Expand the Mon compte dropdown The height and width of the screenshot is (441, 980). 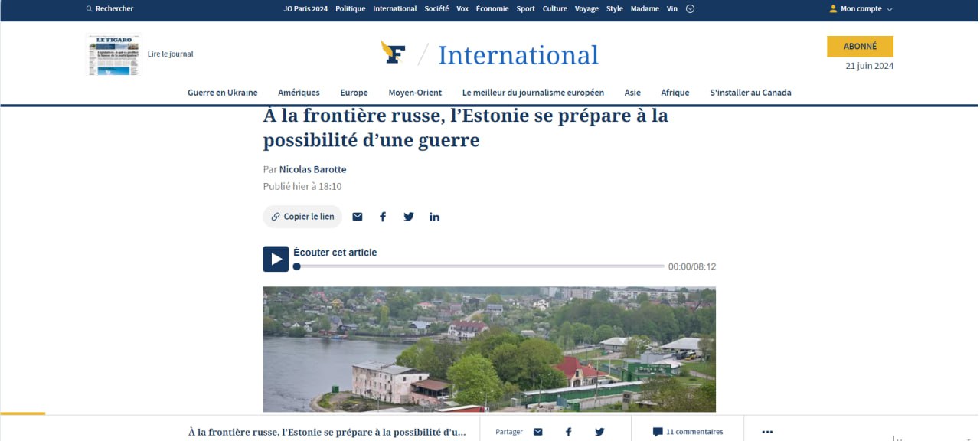[861, 9]
